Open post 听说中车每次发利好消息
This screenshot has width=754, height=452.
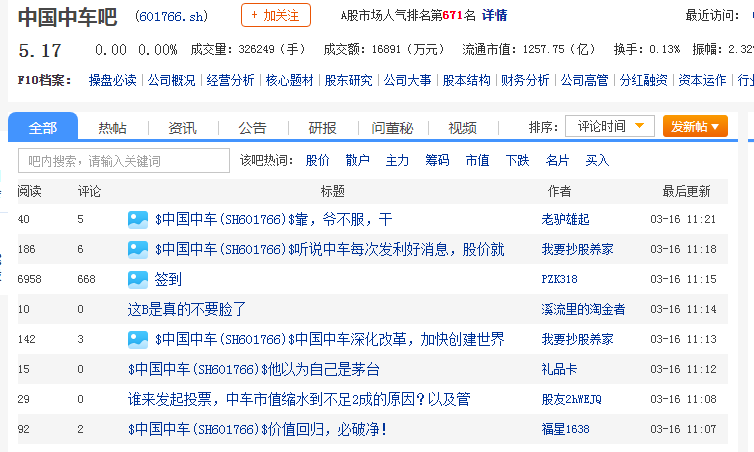329,250
